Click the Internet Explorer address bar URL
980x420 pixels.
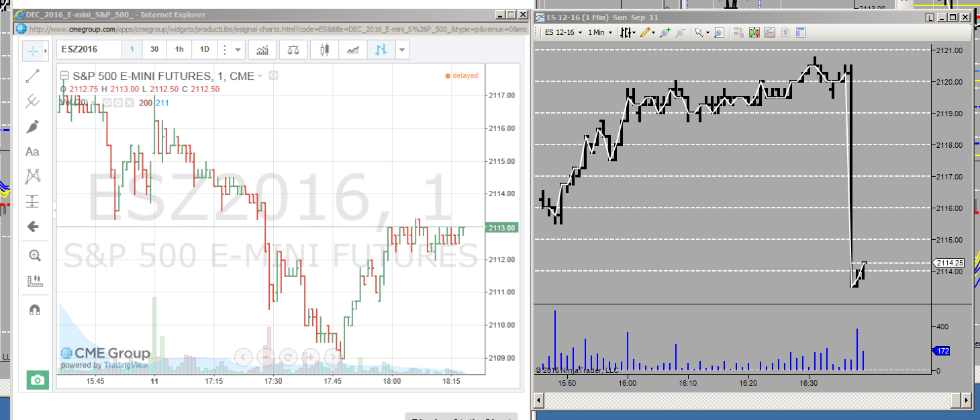277,30
